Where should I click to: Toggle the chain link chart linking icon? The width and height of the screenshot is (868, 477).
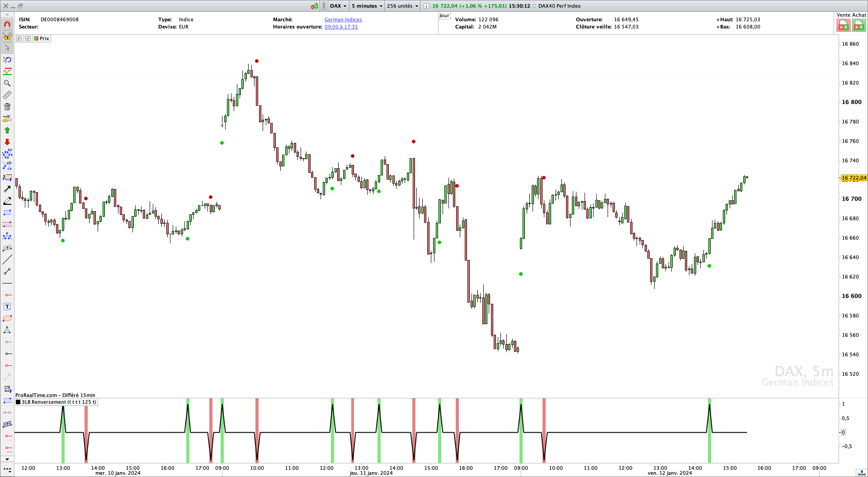324,6
